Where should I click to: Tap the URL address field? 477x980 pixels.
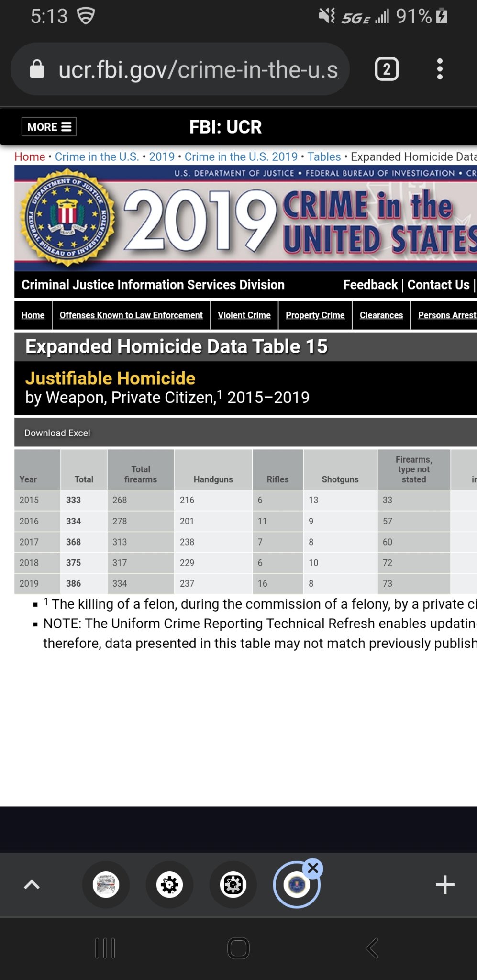tap(198, 69)
